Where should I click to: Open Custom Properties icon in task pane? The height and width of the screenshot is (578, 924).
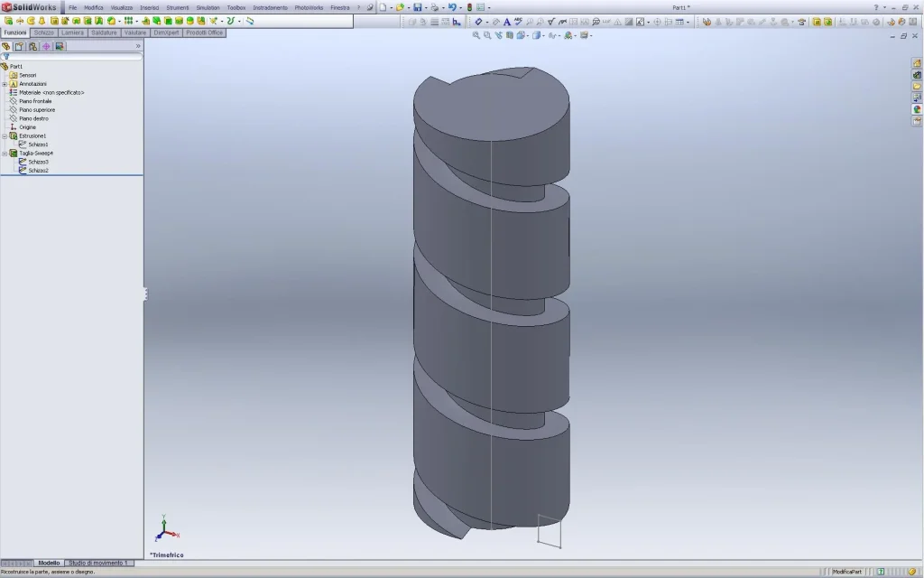click(917, 121)
